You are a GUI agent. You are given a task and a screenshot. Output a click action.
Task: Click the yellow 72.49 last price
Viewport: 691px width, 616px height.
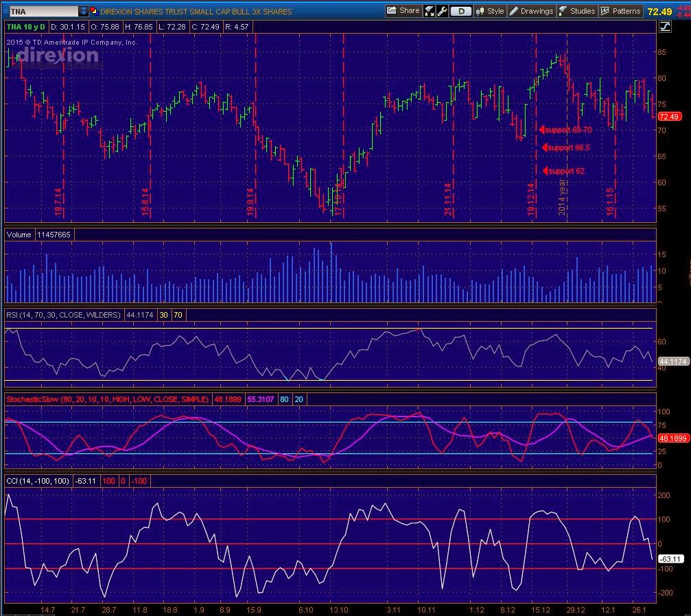[659, 12]
